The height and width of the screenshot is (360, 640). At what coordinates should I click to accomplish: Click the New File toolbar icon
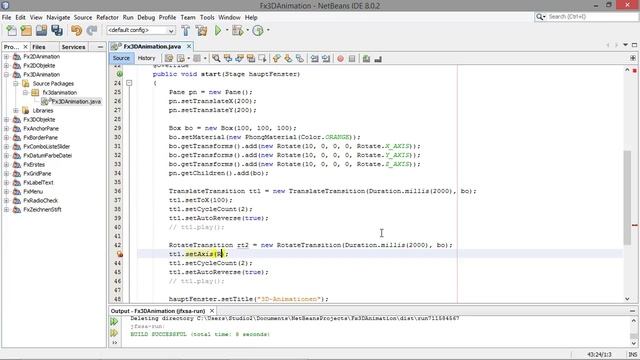pos(11,30)
